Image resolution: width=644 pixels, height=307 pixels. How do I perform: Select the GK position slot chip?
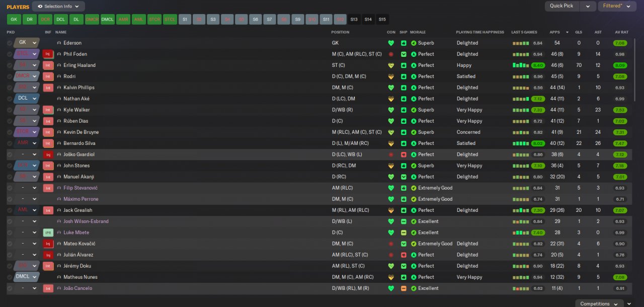pyautogui.click(x=14, y=20)
